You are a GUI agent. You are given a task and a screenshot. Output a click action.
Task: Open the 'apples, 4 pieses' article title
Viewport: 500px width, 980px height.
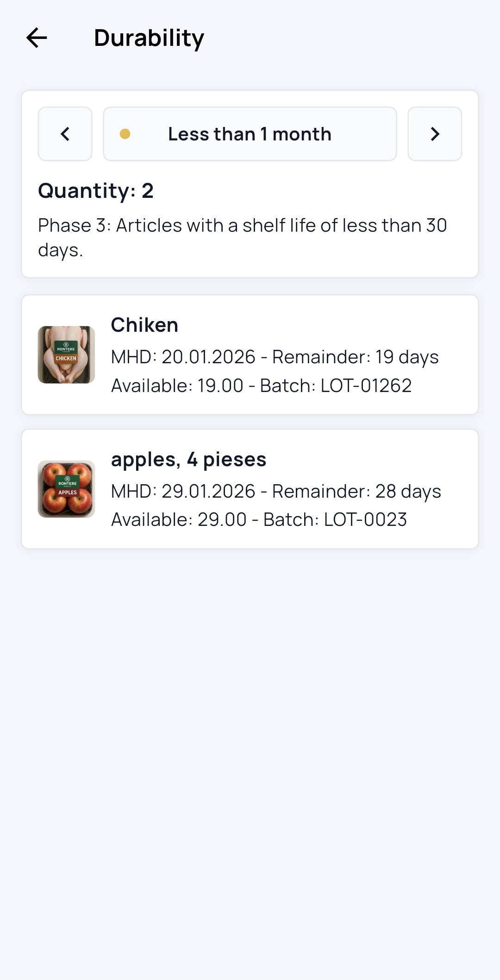188,459
